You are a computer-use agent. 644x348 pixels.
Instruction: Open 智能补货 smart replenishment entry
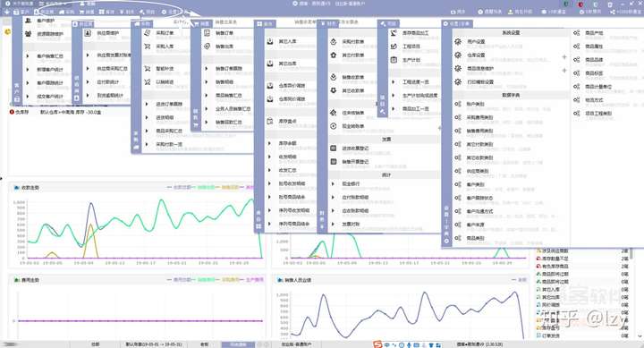coord(165,69)
